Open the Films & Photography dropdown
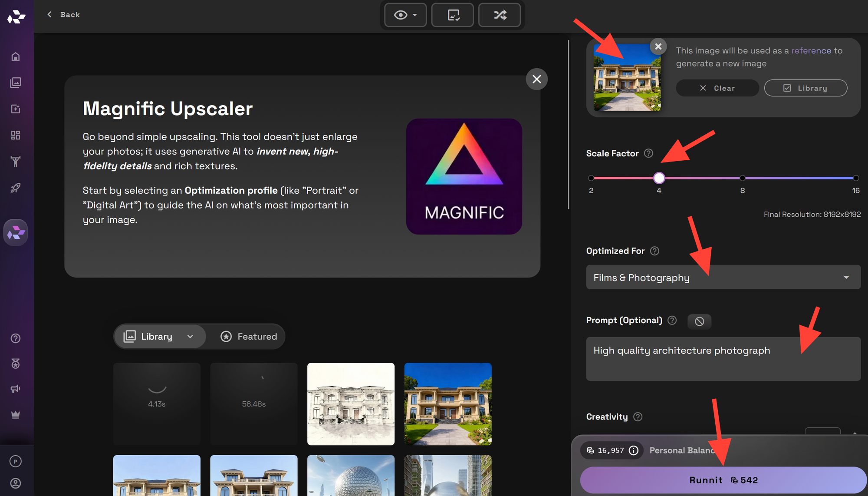868x496 pixels. pyautogui.click(x=723, y=278)
